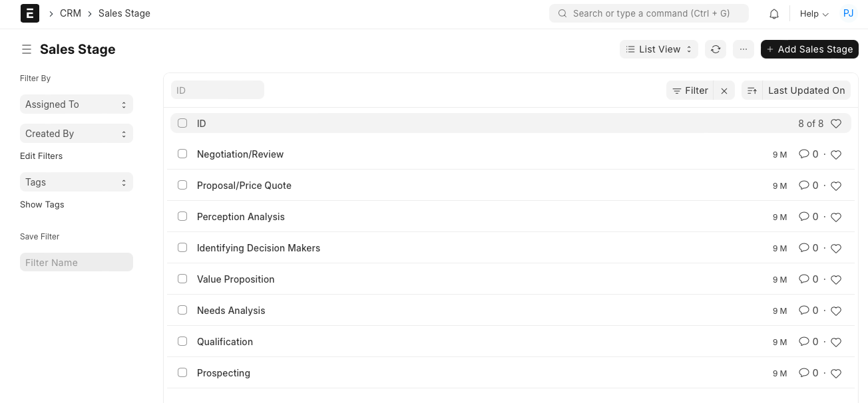868x403 pixels.
Task: Check the checkbox next to Prospecting
Action: click(x=182, y=372)
